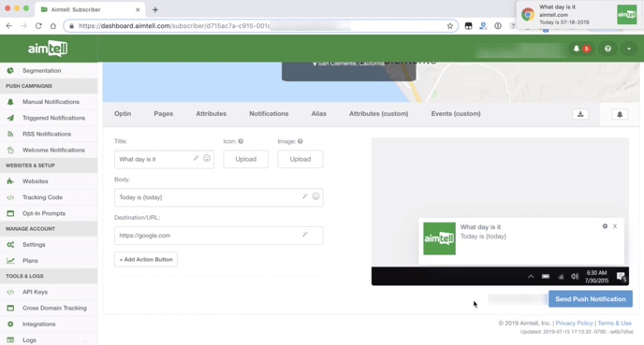This screenshot has height=345, width=644.
Task: Go to Tracking Code page
Action: point(43,197)
